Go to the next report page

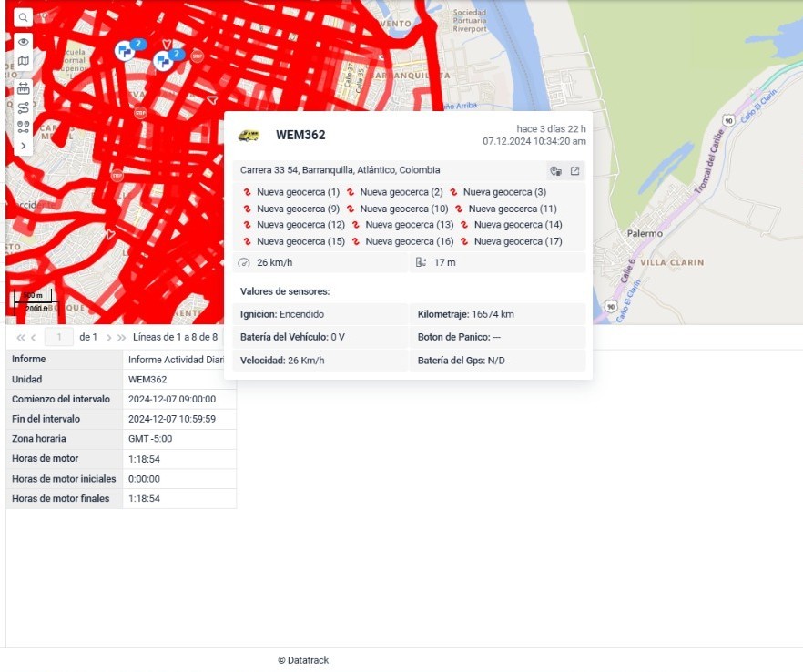tap(109, 337)
